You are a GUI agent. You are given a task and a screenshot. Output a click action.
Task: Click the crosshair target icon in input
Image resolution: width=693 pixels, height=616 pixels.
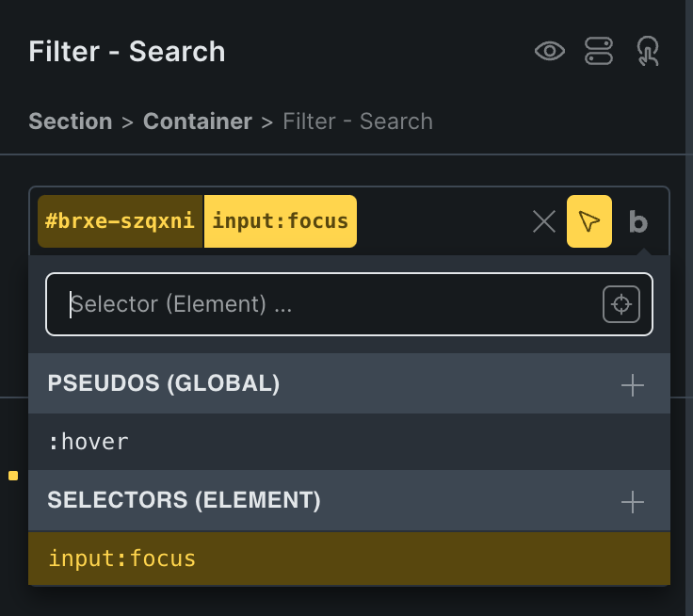click(x=621, y=304)
